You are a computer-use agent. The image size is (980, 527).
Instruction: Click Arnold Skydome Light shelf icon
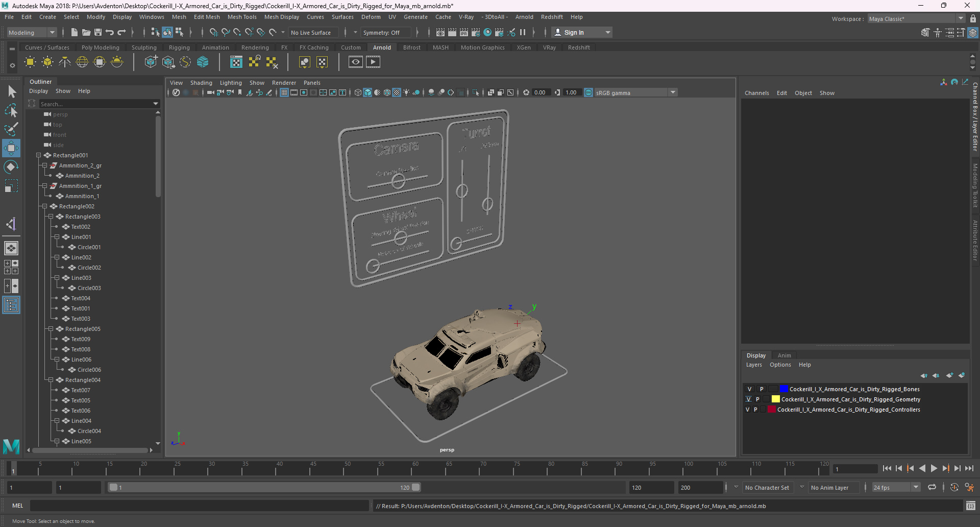click(x=82, y=62)
